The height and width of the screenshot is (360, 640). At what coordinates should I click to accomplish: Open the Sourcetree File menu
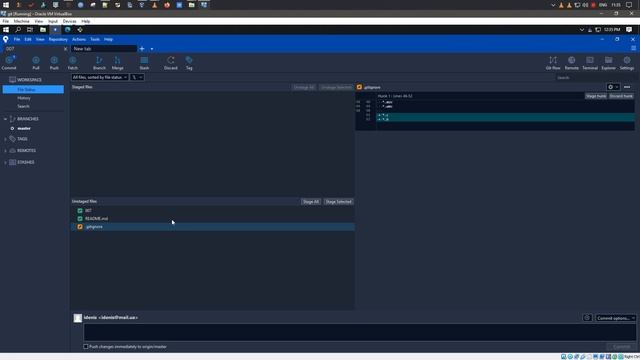pos(17,39)
